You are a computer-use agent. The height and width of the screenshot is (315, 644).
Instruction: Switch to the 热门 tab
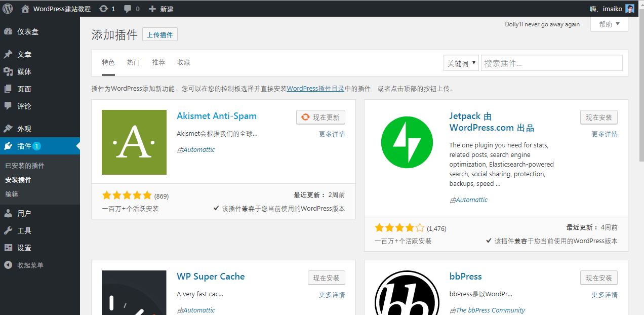tap(134, 62)
